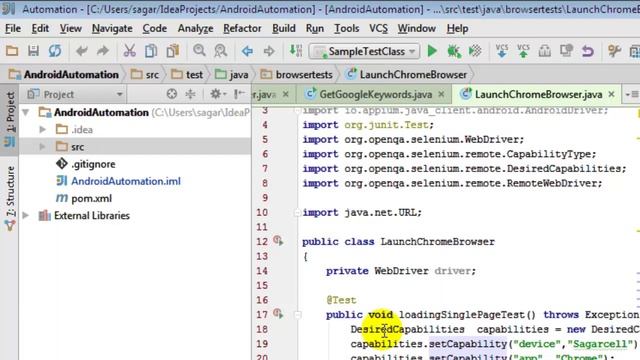This screenshot has height=360, width=640.
Task: Click Collapse All icon in Project panel
Action: pos(190,94)
